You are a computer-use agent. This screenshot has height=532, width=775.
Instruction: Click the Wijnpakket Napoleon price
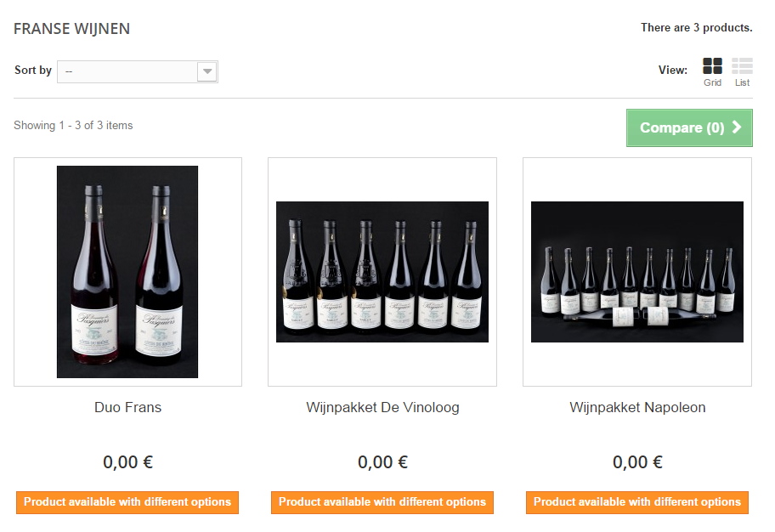(637, 462)
